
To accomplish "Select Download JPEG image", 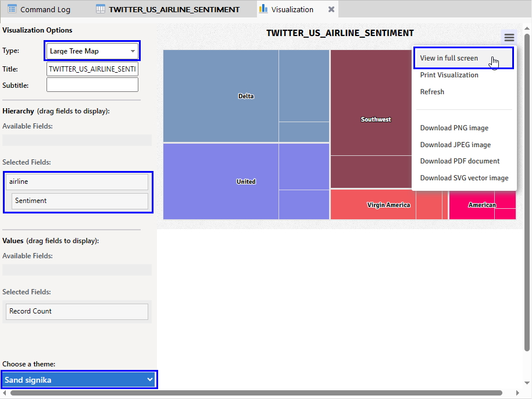I will pos(455,144).
